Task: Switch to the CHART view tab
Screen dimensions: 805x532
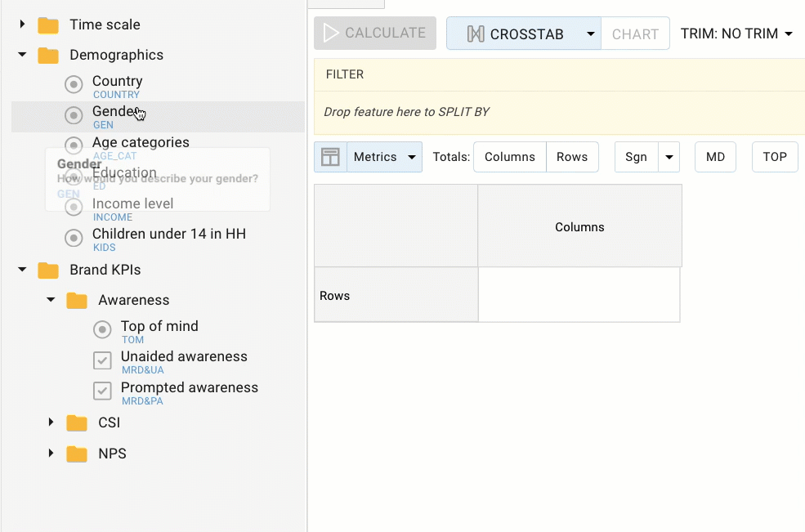Action: point(635,34)
